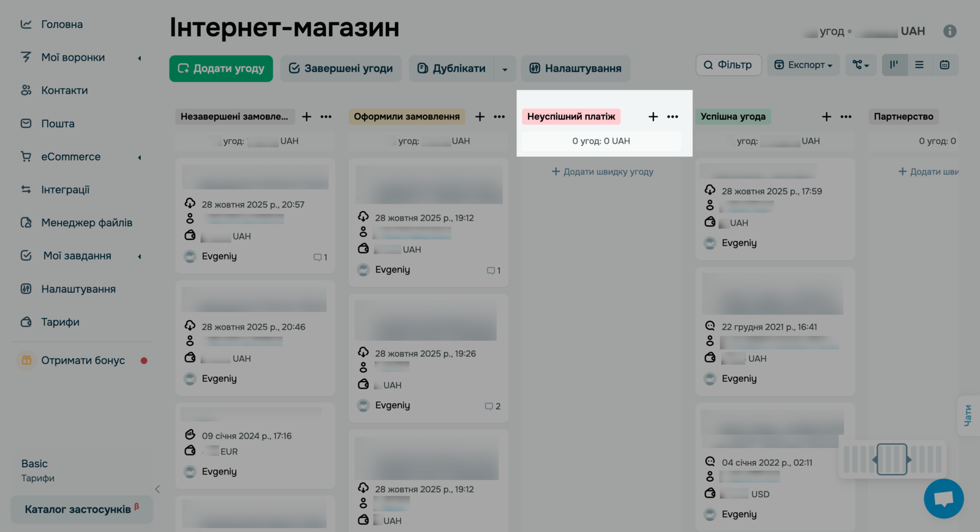
Task: Open Контакти section
Action: click(64, 91)
